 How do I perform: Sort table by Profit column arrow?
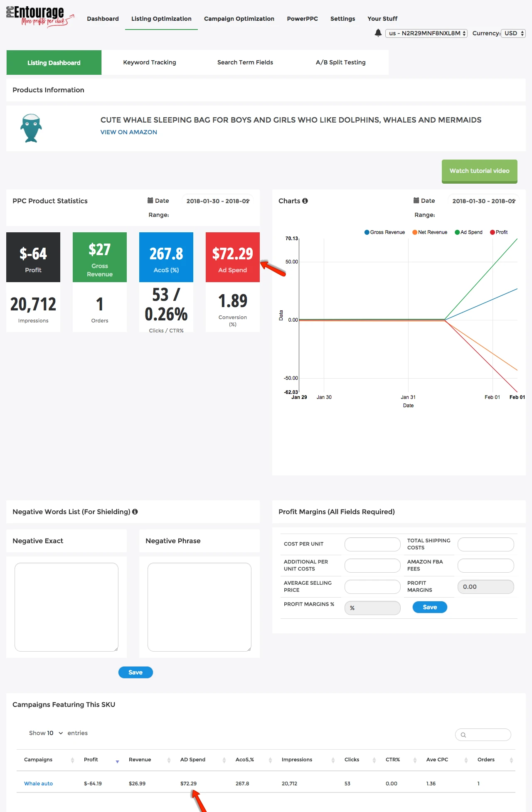point(117,761)
